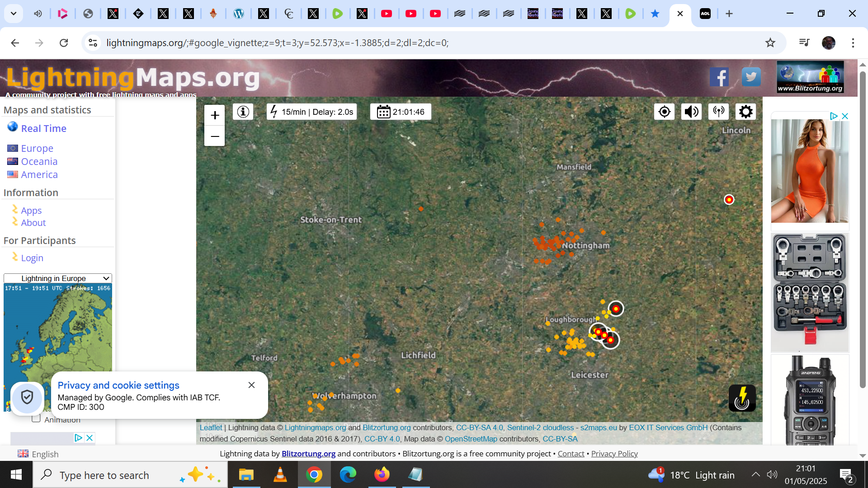The image size is (868, 488).
Task: Switch to the tab with the blue star
Action: click(x=655, y=14)
